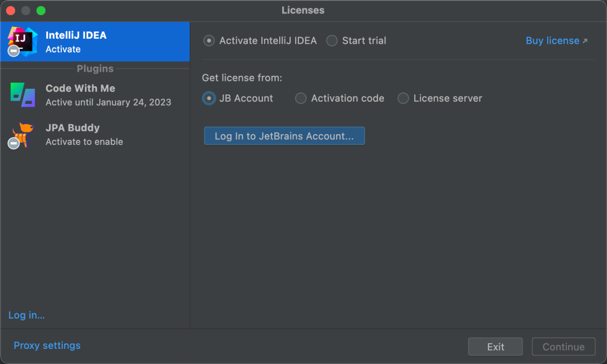Click the Exit button

coord(495,347)
